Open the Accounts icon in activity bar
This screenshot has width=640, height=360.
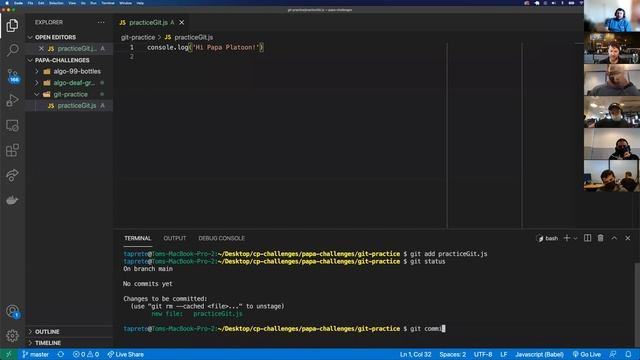12,311
